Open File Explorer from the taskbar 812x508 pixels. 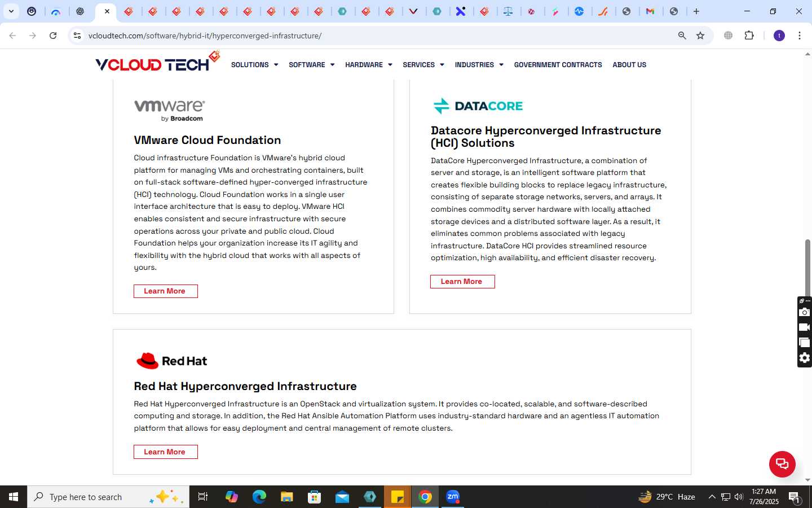point(287,497)
